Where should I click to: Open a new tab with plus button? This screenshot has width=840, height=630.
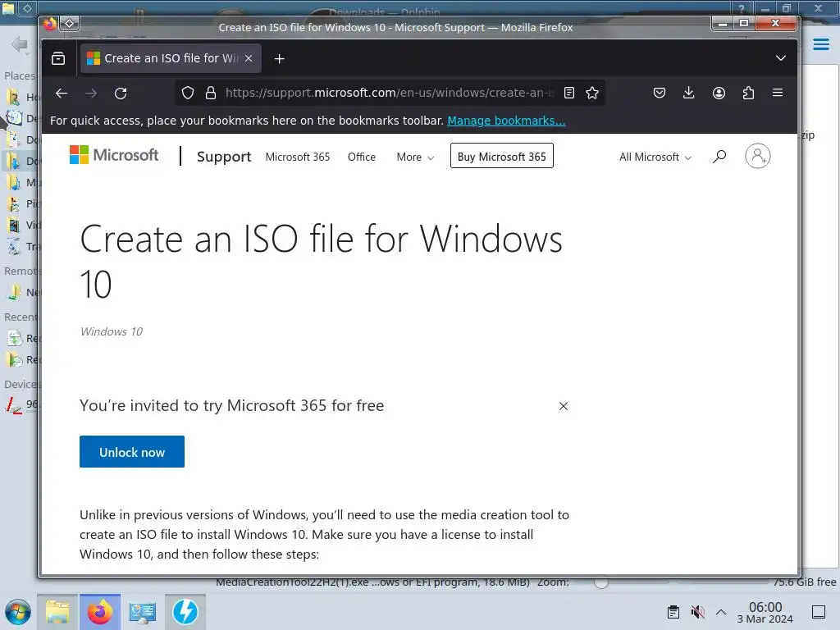(x=279, y=59)
